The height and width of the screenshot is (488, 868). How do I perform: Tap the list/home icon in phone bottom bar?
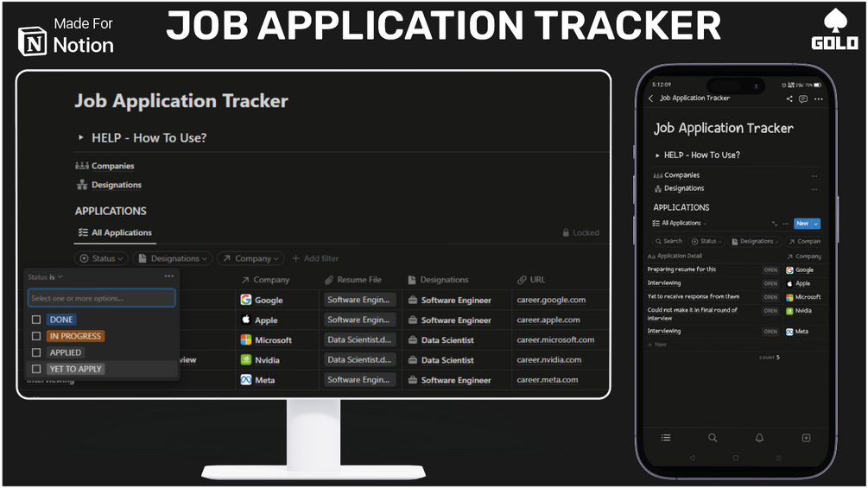pos(666,438)
